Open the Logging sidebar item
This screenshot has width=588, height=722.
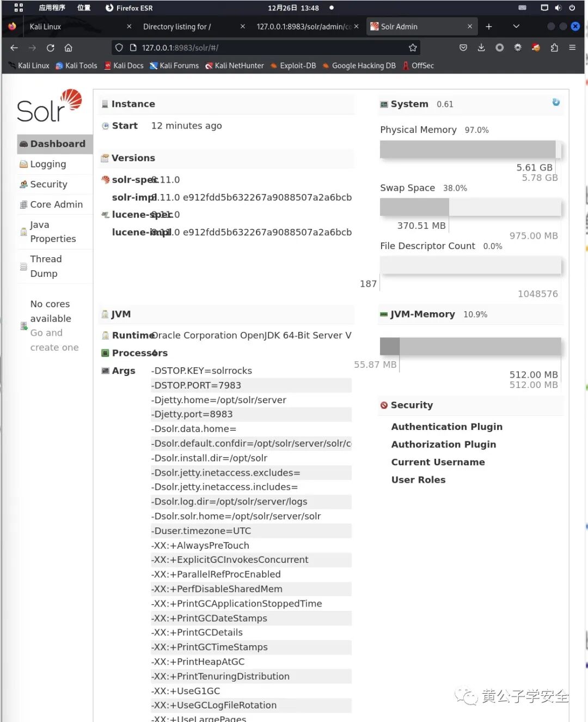tap(55, 164)
